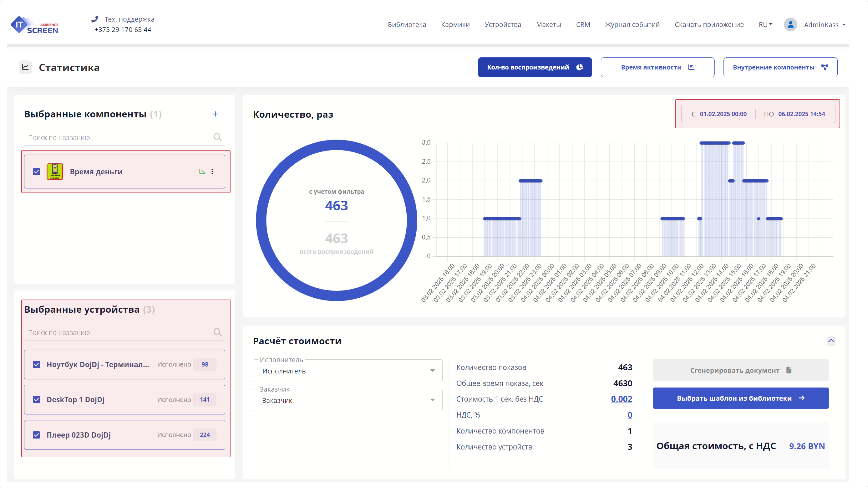Click the 224 count badge for Плеер 023D
This screenshot has height=488, width=868.
click(205, 435)
